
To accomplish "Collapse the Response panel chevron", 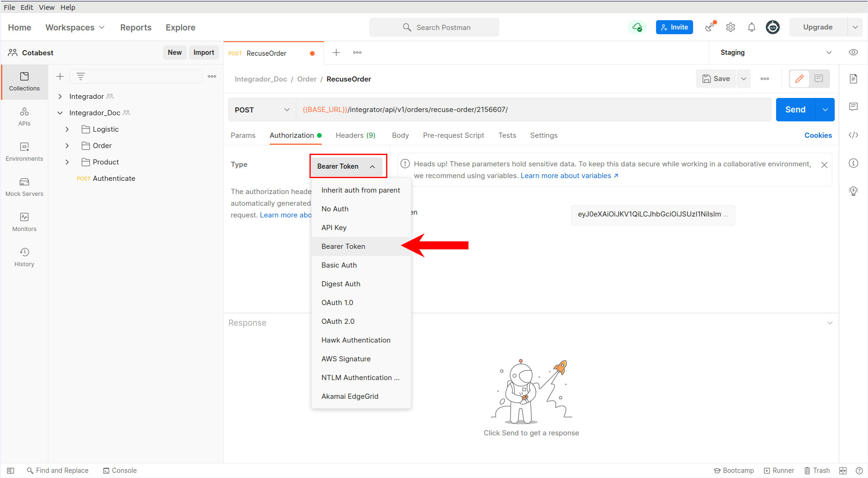I will click(x=830, y=323).
